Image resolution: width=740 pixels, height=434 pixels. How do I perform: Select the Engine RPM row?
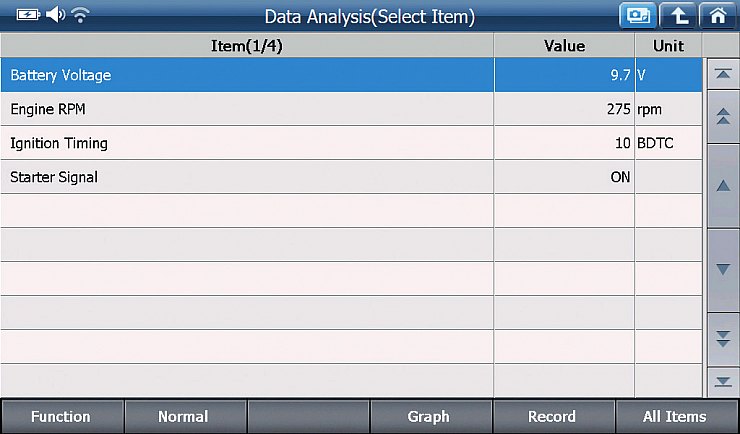click(x=351, y=109)
